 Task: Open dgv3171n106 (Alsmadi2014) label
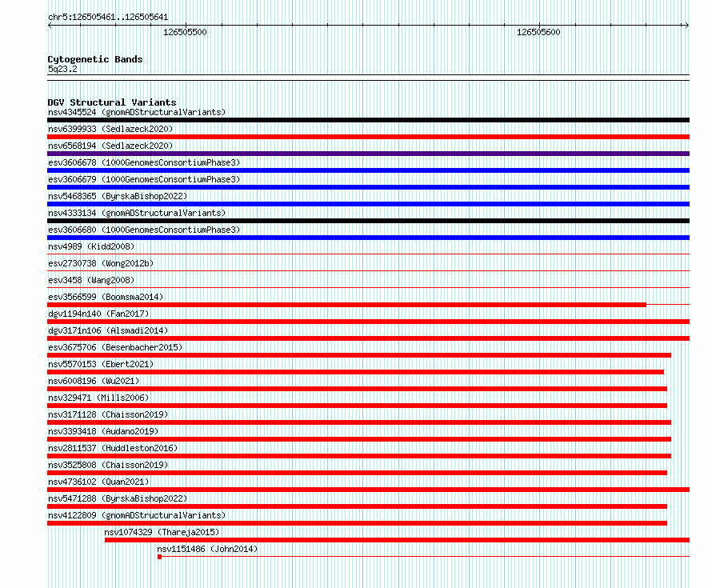[x=108, y=330]
